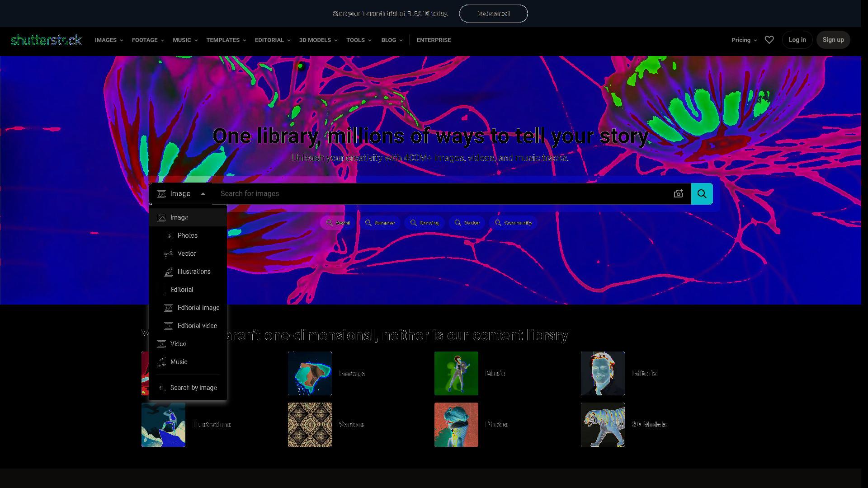Click the Log in button
Image resolution: width=868 pixels, height=488 pixels.
point(797,40)
